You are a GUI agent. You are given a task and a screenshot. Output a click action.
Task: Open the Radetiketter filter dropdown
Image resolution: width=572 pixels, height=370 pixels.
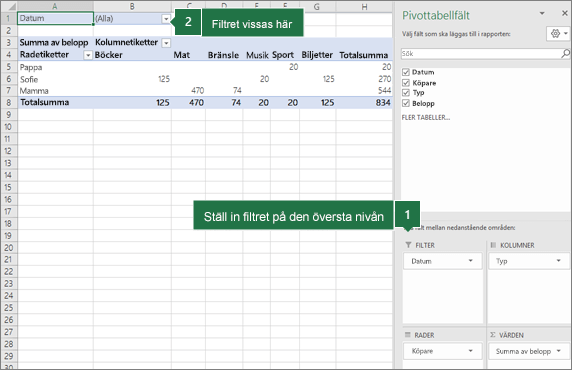(88, 55)
